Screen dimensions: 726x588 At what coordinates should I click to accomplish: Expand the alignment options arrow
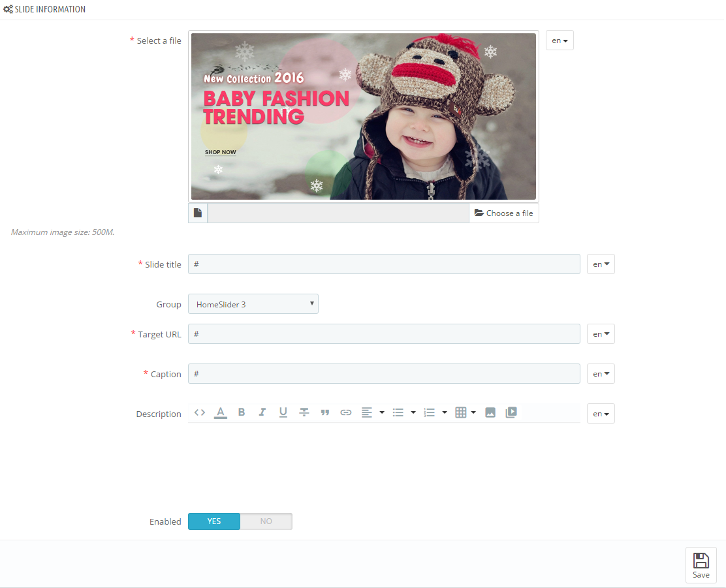click(x=382, y=412)
